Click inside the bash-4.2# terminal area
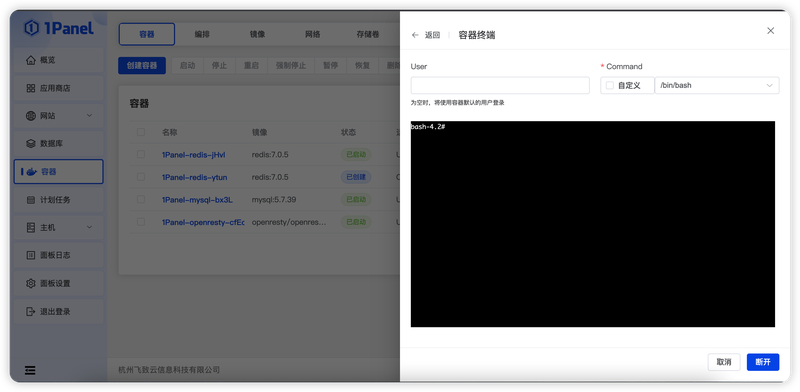This screenshot has height=392, width=800. click(593, 224)
